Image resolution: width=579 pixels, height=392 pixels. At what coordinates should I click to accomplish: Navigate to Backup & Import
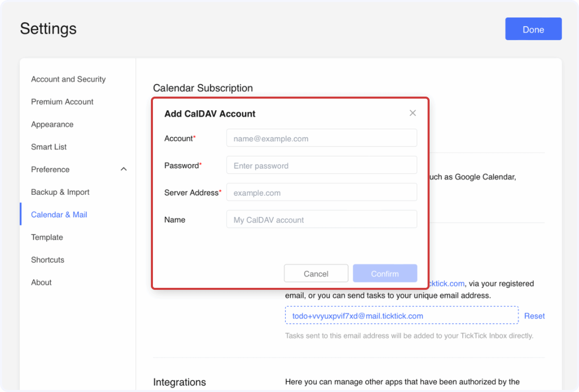click(x=60, y=192)
